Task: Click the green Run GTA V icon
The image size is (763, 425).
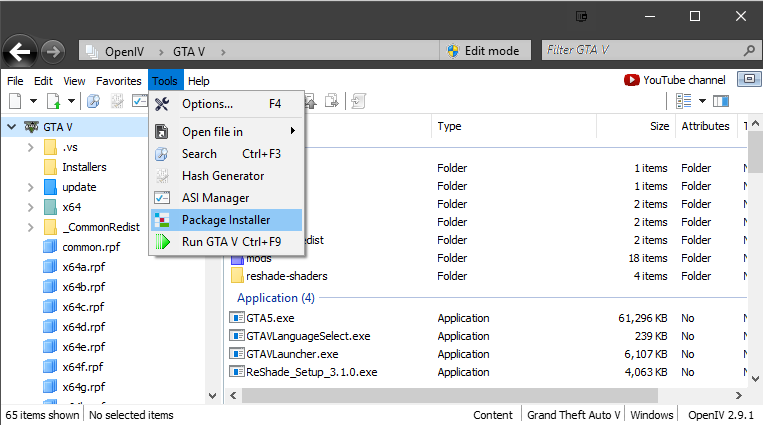Action: [163, 242]
